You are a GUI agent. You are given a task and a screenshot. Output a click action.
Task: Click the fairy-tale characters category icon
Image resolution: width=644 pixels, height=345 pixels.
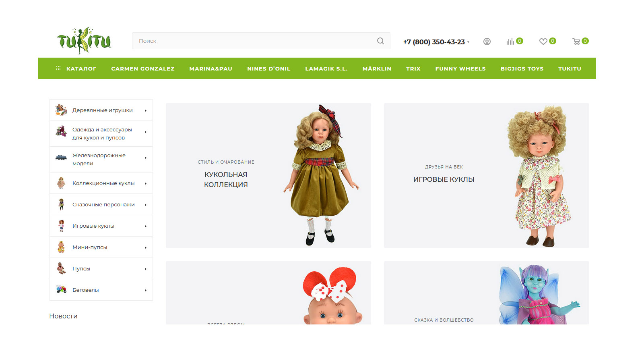[x=61, y=204]
